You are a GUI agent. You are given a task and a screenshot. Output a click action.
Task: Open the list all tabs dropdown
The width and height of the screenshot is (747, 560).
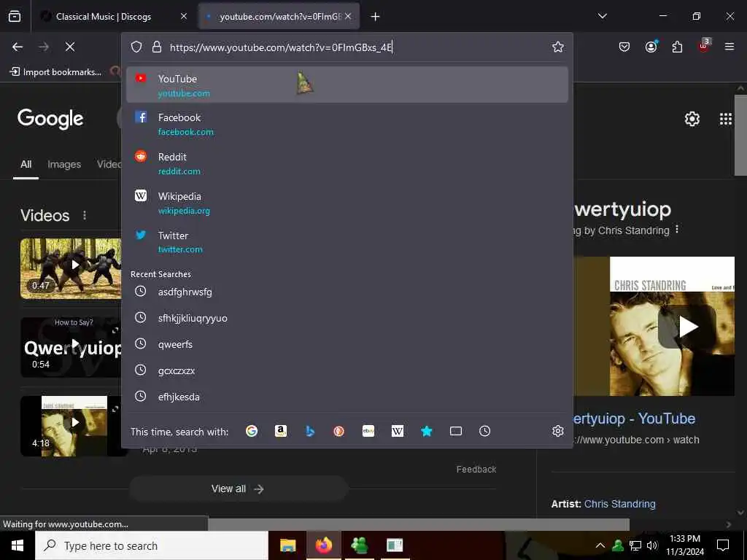coord(602,16)
